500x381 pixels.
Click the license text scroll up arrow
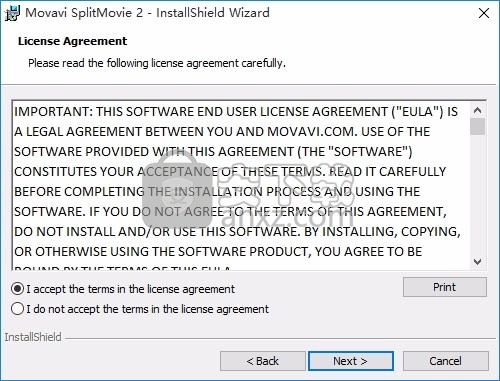point(477,110)
